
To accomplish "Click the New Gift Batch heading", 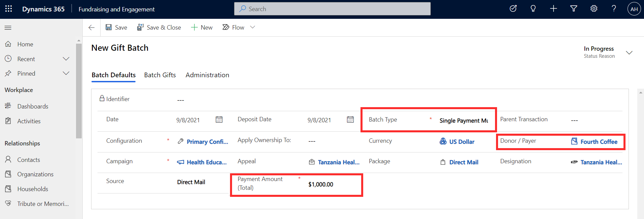I will tap(120, 48).
